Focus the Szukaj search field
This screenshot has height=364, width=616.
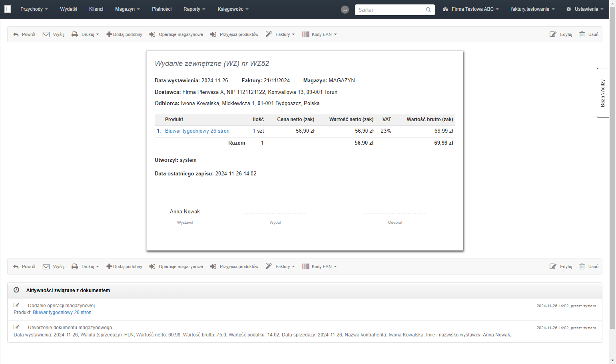[x=390, y=10]
